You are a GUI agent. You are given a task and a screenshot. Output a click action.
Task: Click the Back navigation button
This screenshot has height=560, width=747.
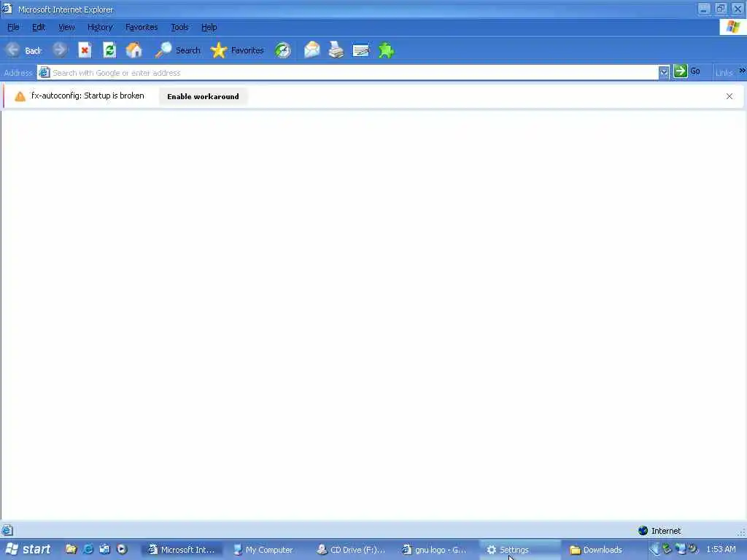click(x=24, y=50)
